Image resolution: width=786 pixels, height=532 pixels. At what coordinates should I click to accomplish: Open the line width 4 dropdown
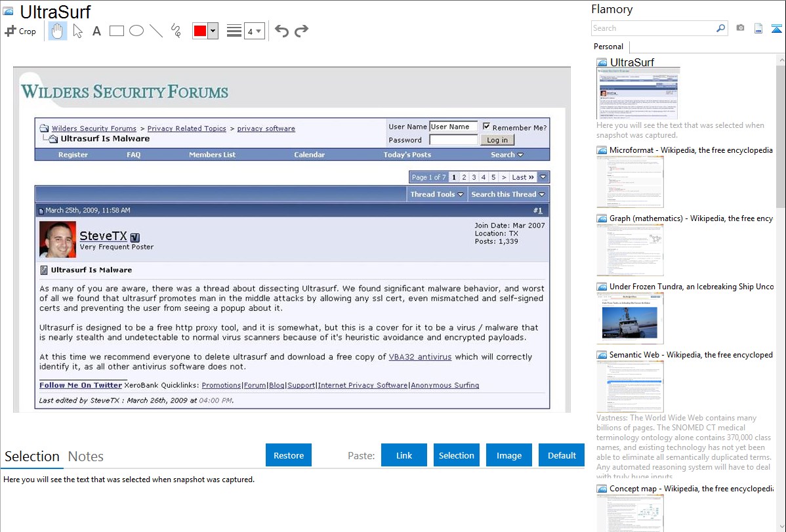pyautogui.click(x=254, y=31)
